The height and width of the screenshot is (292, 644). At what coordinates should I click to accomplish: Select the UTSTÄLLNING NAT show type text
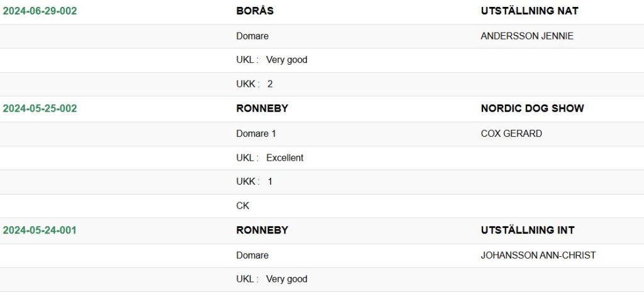(x=530, y=11)
